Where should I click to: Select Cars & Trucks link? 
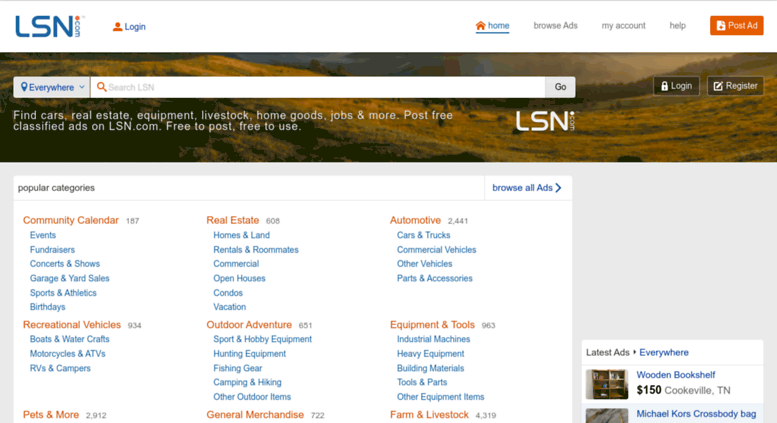[424, 235]
